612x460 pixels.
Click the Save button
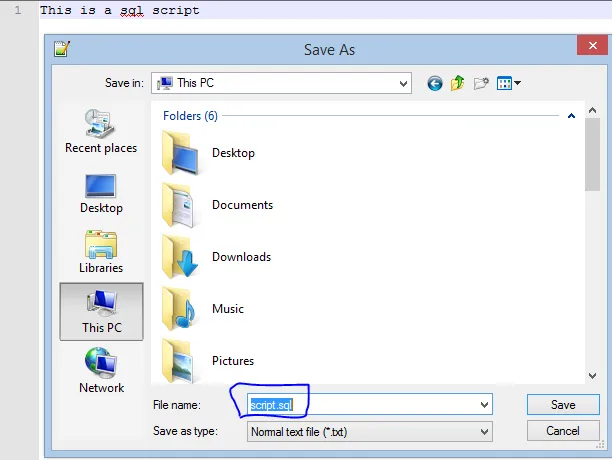pos(563,405)
